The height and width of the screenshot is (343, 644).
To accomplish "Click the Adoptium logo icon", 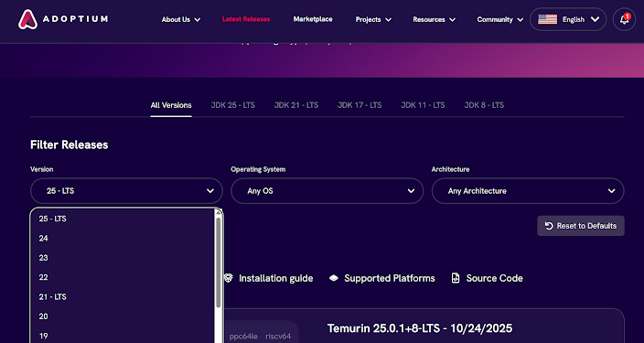I will (x=28, y=19).
